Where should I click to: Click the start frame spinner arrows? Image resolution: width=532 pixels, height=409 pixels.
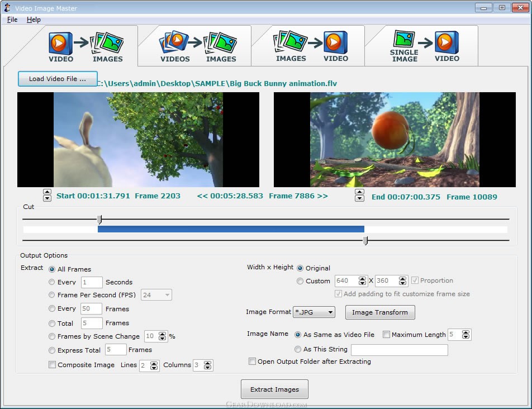(47, 196)
